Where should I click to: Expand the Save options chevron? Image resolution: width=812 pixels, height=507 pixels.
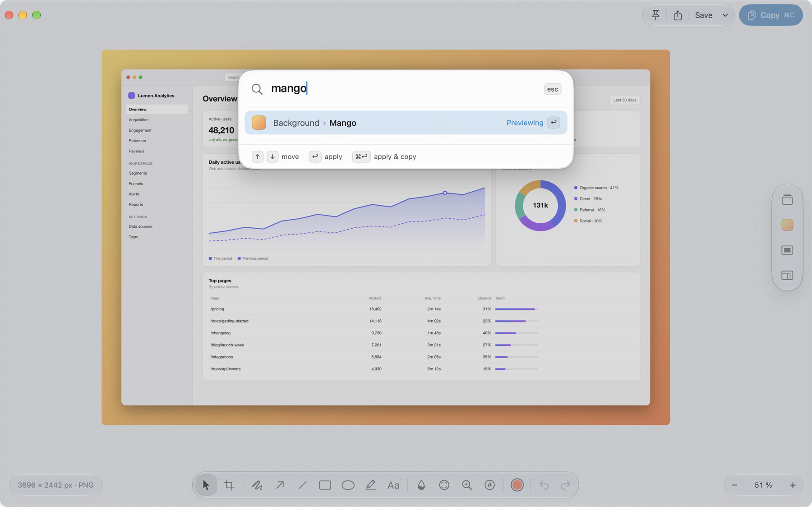[725, 15]
